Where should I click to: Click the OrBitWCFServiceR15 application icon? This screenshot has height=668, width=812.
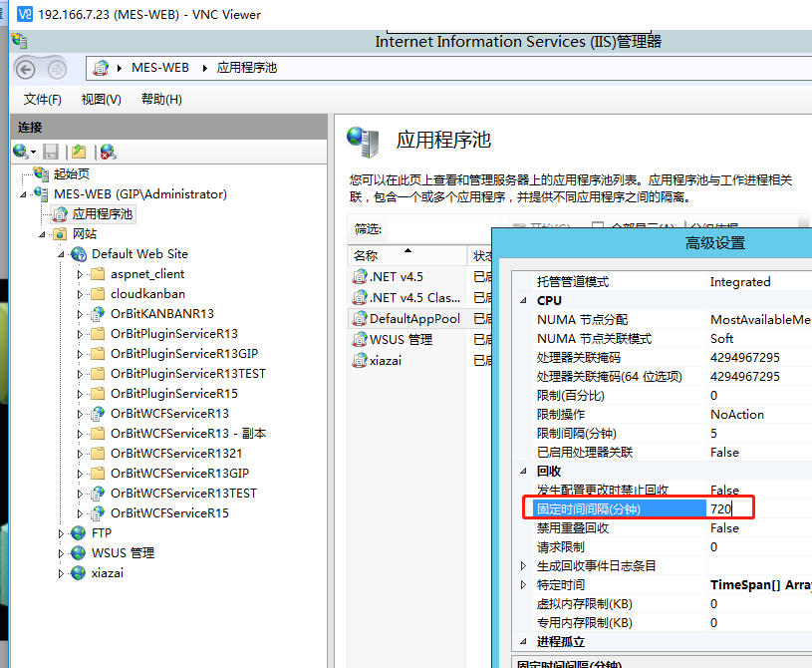coord(98,513)
